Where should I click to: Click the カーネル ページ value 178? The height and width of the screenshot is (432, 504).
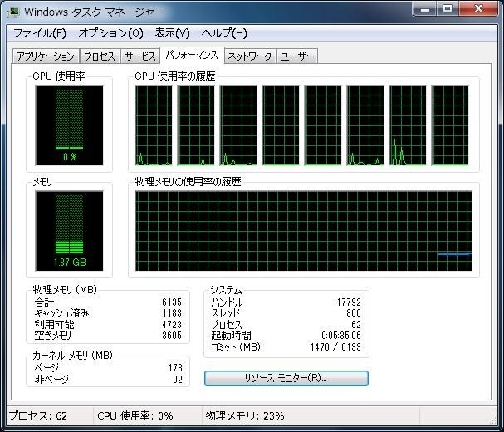(x=175, y=368)
